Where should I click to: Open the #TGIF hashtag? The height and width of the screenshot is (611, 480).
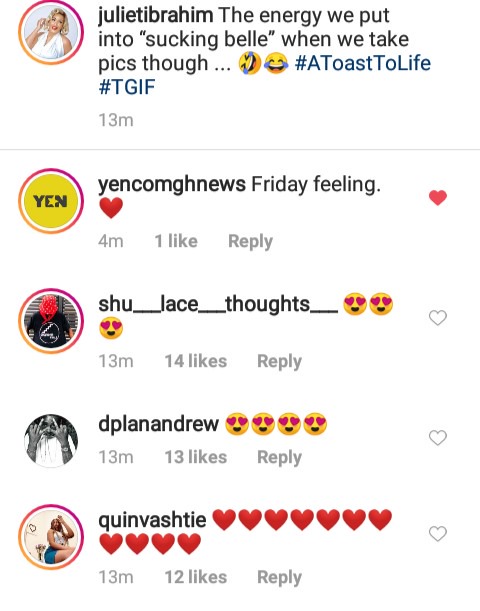[127, 87]
